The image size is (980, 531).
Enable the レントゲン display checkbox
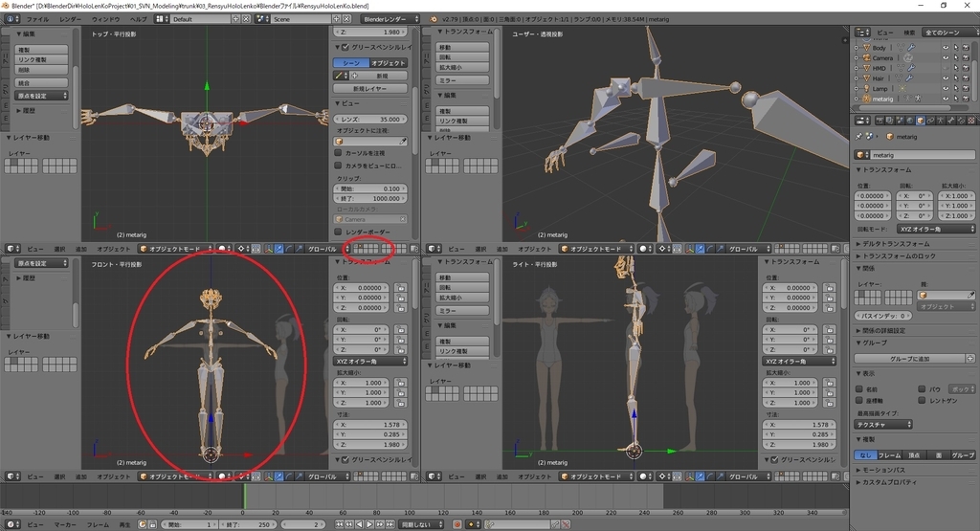tap(922, 401)
